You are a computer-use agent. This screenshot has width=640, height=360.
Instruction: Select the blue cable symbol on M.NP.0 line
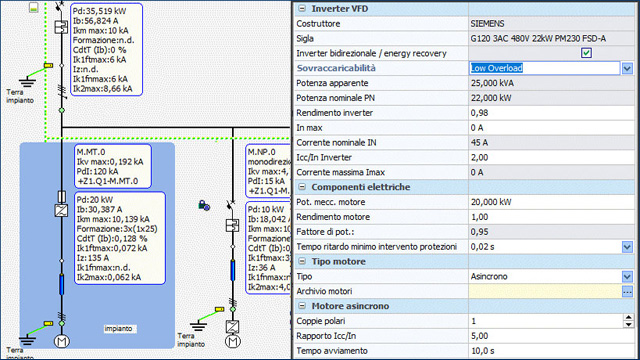(x=233, y=270)
